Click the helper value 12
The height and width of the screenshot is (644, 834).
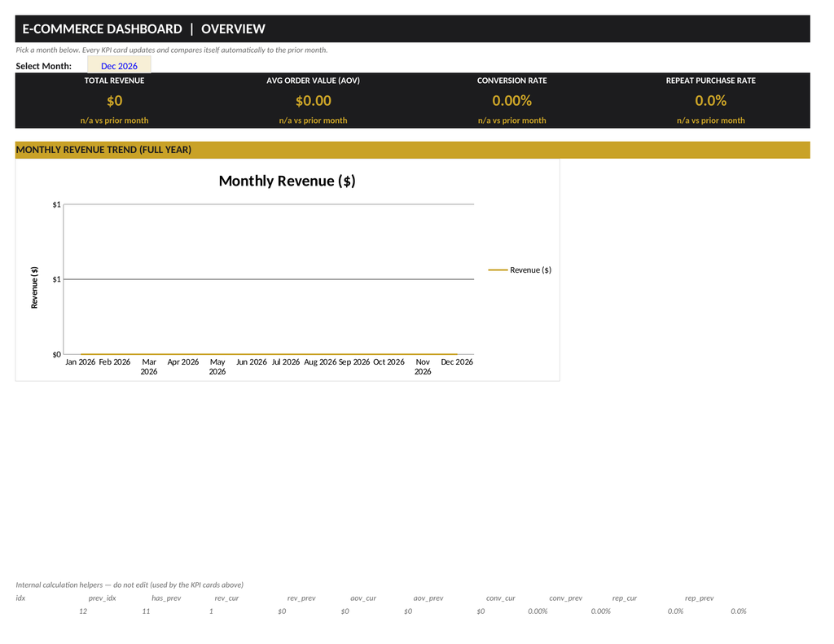pyautogui.click(x=83, y=611)
